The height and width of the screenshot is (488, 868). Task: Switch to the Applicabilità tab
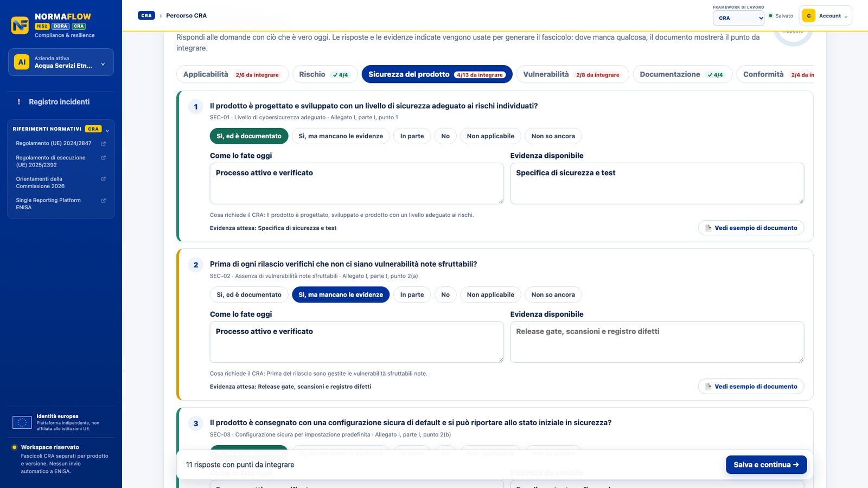[232, 74]
